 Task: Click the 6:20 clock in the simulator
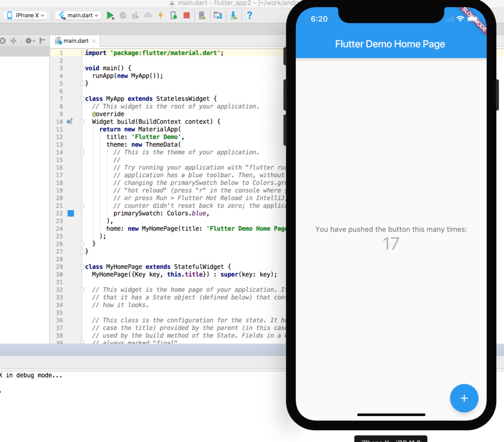pyautogui.click(x=319, y=19)
